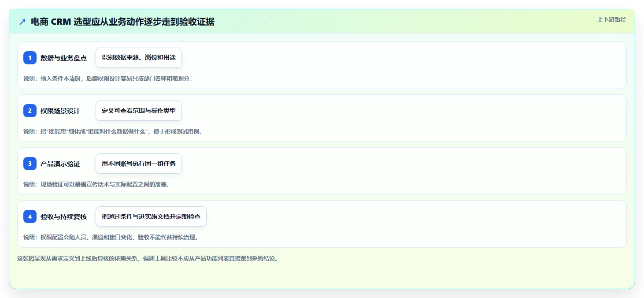Select the 权限场景设计 step label
This screenshot has height=298, width=644.
coord(60,111)
